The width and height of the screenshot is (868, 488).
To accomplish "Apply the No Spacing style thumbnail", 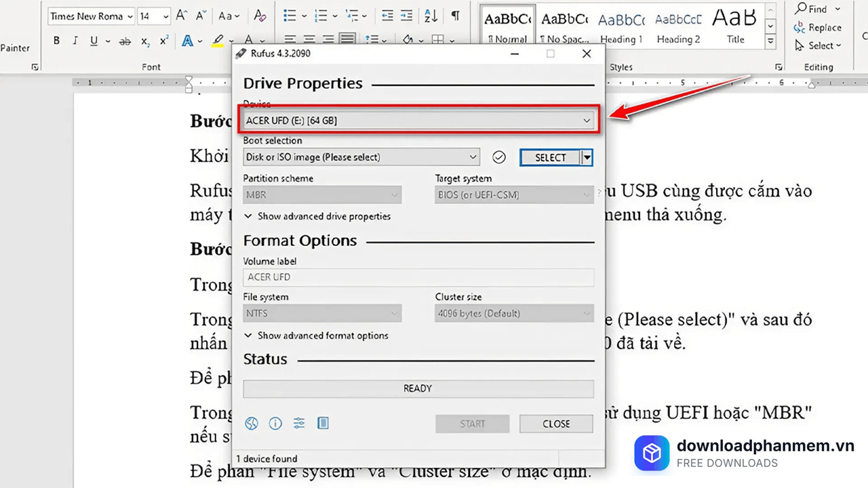I will click(564, 26).
